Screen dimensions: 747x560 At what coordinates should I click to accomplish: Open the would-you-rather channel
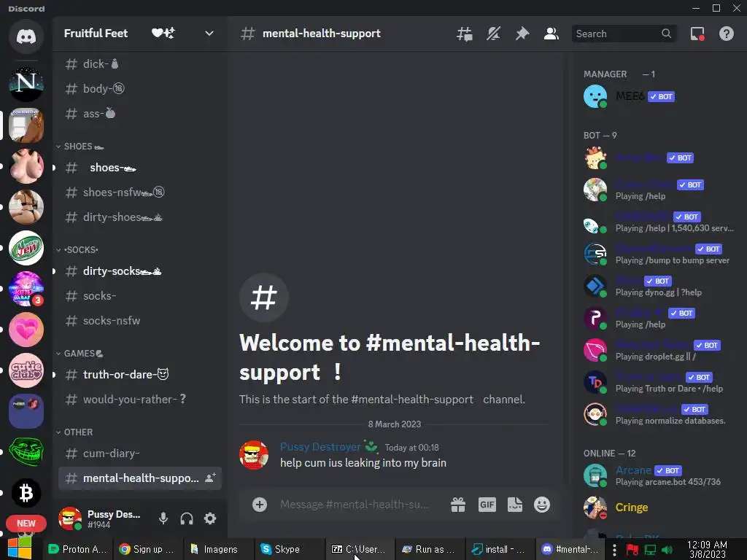click(x=140, y=400)
